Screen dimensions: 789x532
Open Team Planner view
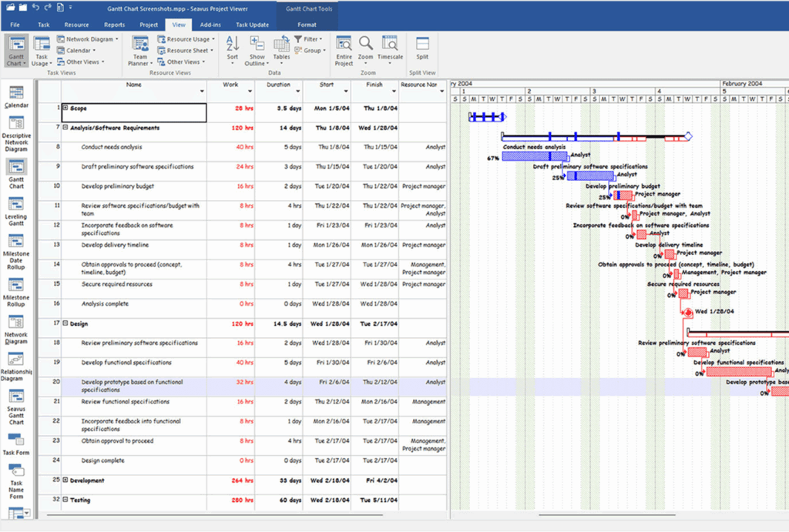point(140,51)
